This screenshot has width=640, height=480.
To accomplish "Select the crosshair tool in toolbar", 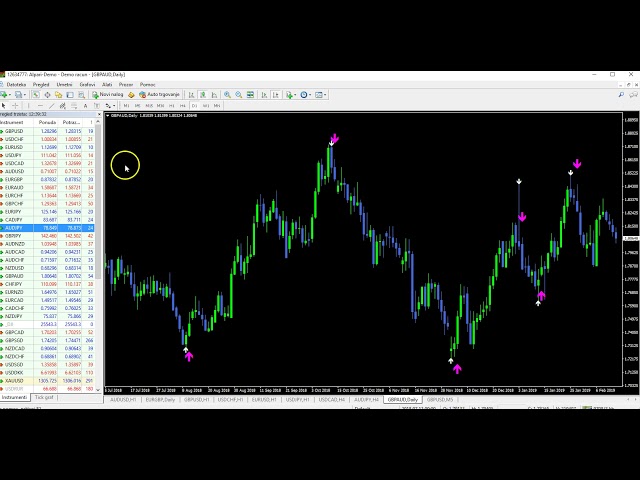I will tap(17, 105).
